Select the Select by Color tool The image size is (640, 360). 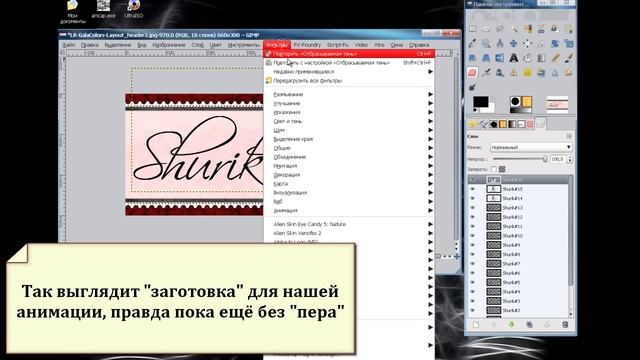tap(527, 29)
